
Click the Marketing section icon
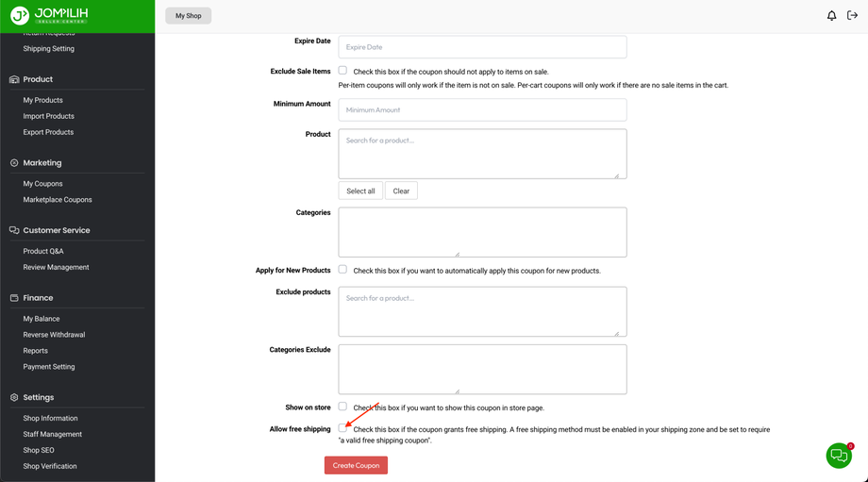[x=14, y=163]
